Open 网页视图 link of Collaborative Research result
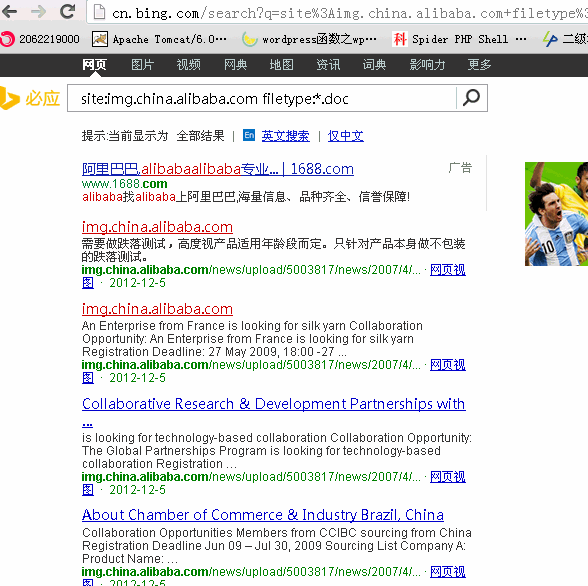 pos(447,477)
